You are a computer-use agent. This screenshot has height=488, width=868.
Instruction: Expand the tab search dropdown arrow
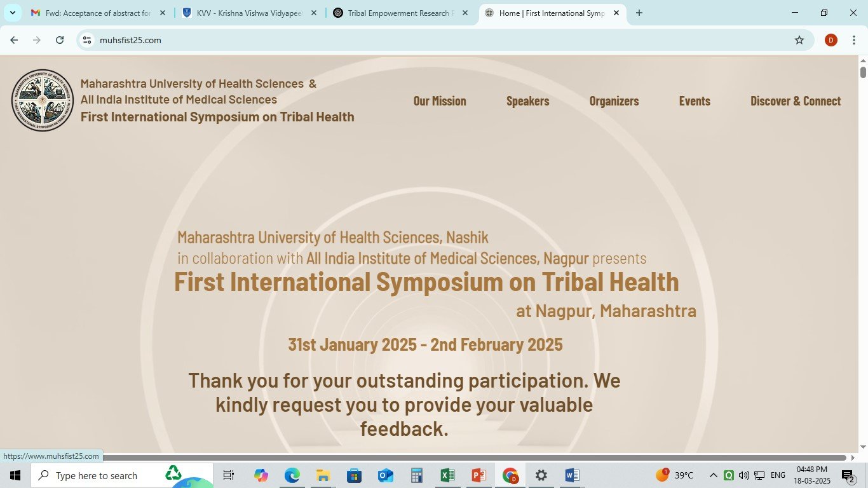coord(12,13)
